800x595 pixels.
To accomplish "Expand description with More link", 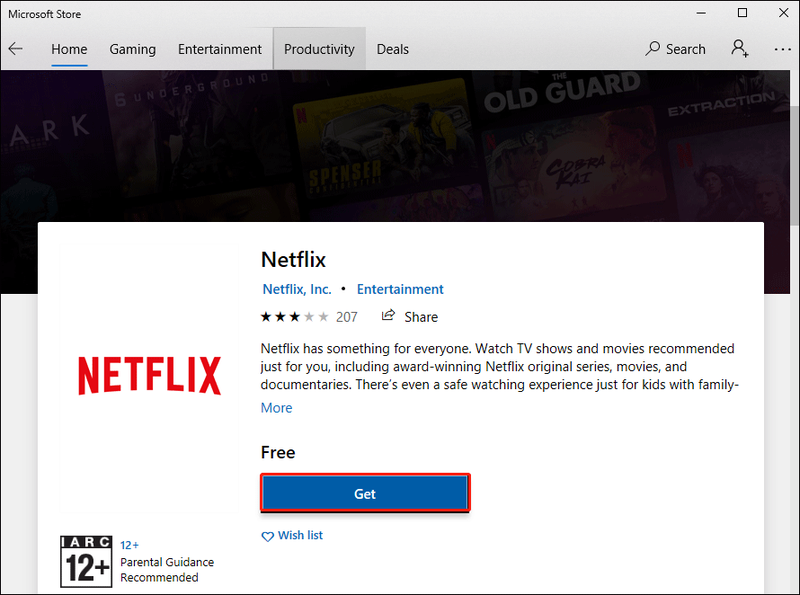I will pyautogui.click(x=277, y=408).
